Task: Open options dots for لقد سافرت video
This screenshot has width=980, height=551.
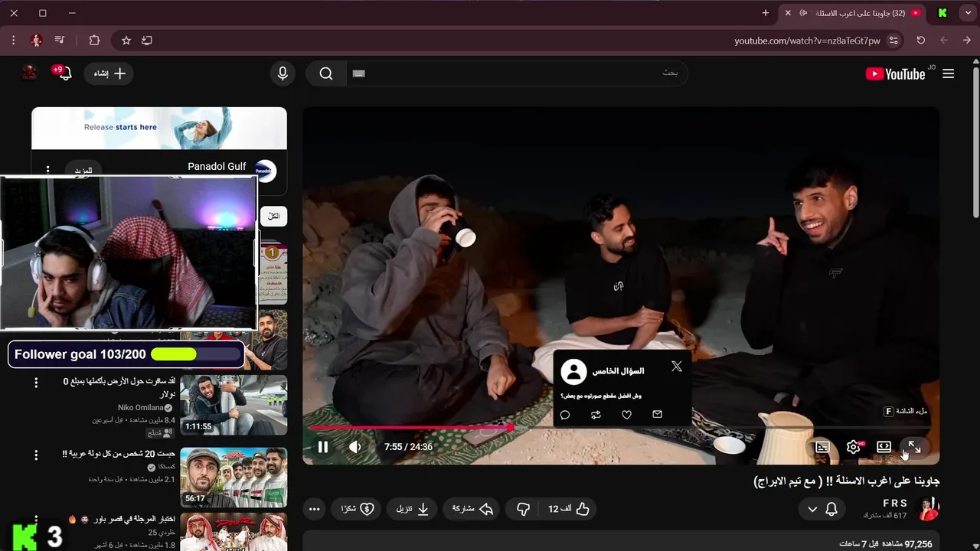Action: pos(36,383)
